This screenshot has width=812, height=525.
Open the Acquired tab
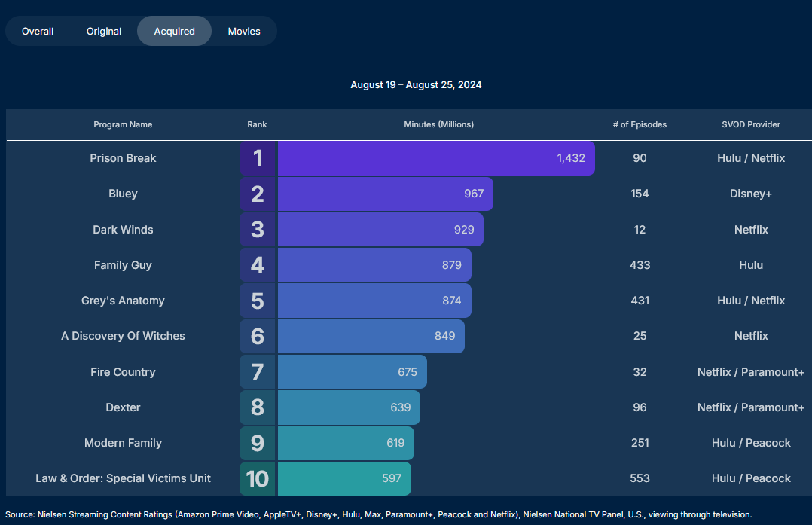[174, 32]
